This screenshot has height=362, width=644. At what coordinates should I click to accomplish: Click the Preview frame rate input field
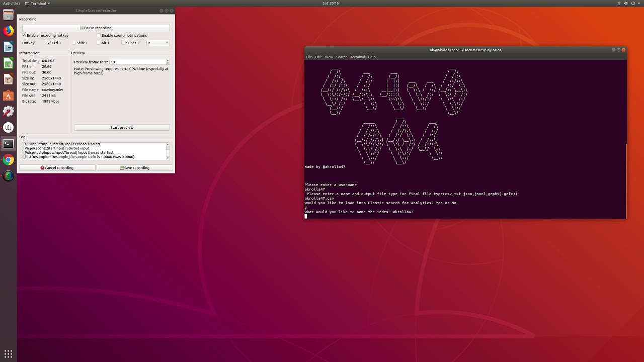pyautogui.click(x=137, y=62)
